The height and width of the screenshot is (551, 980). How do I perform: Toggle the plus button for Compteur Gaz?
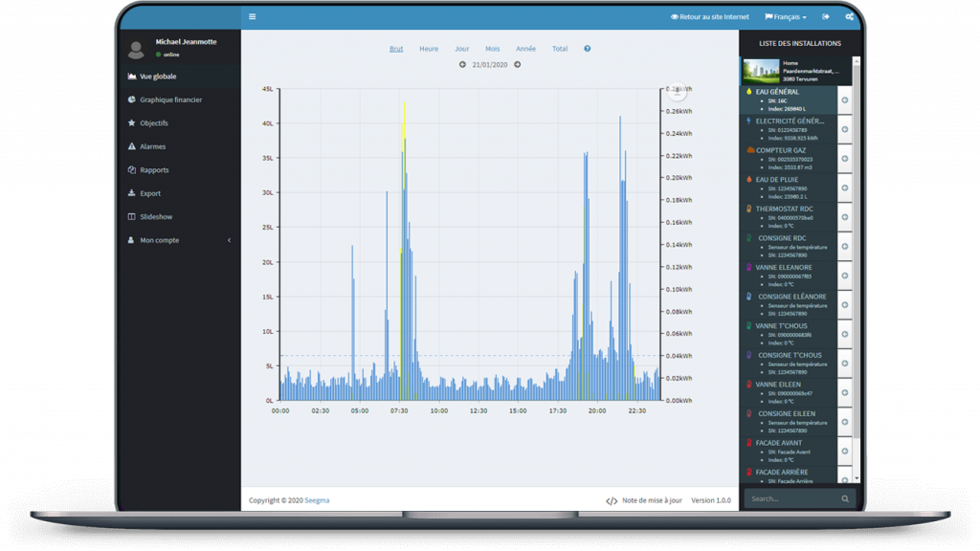(845, 159)
